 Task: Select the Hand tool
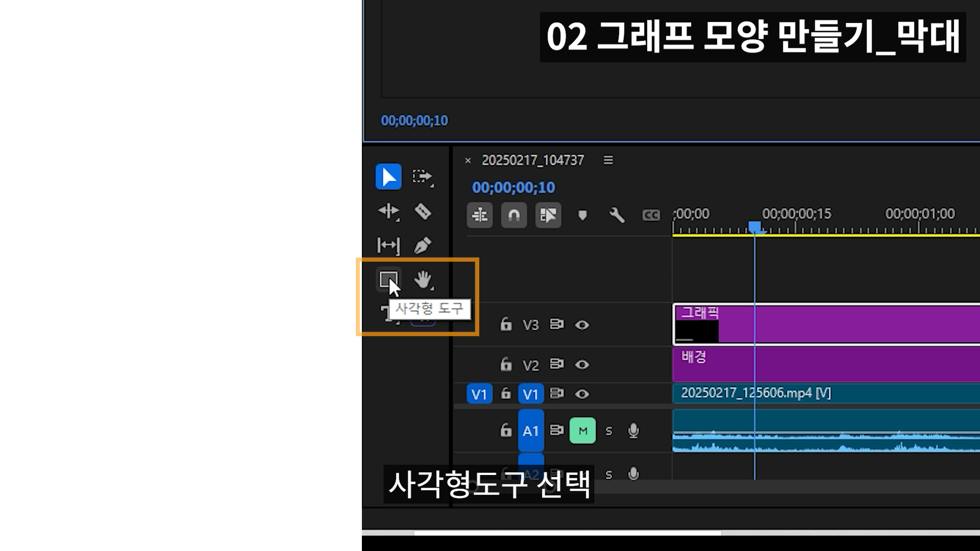click(x=423, y=280)
